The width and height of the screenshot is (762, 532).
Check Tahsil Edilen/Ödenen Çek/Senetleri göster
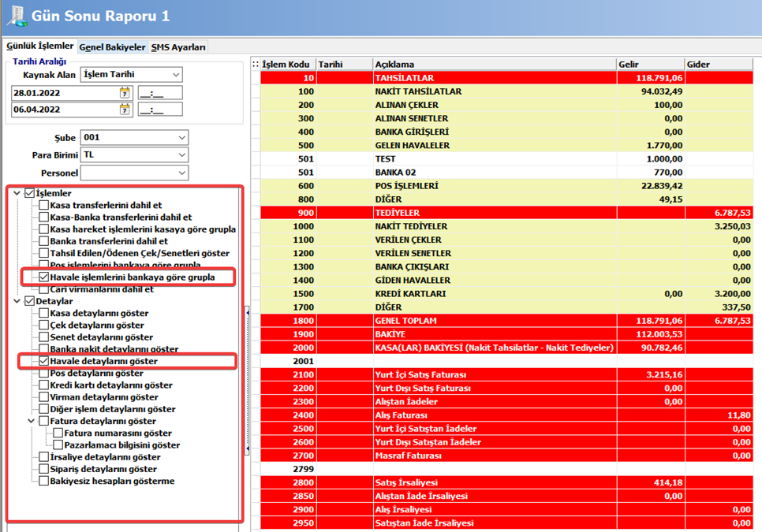43,253
